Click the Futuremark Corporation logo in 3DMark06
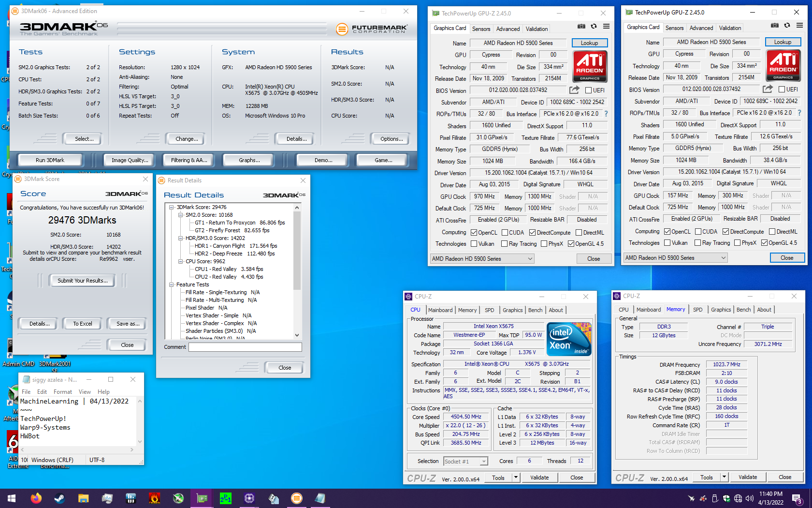Viewport: 812px width, 508px height. [x=372, y=29]
